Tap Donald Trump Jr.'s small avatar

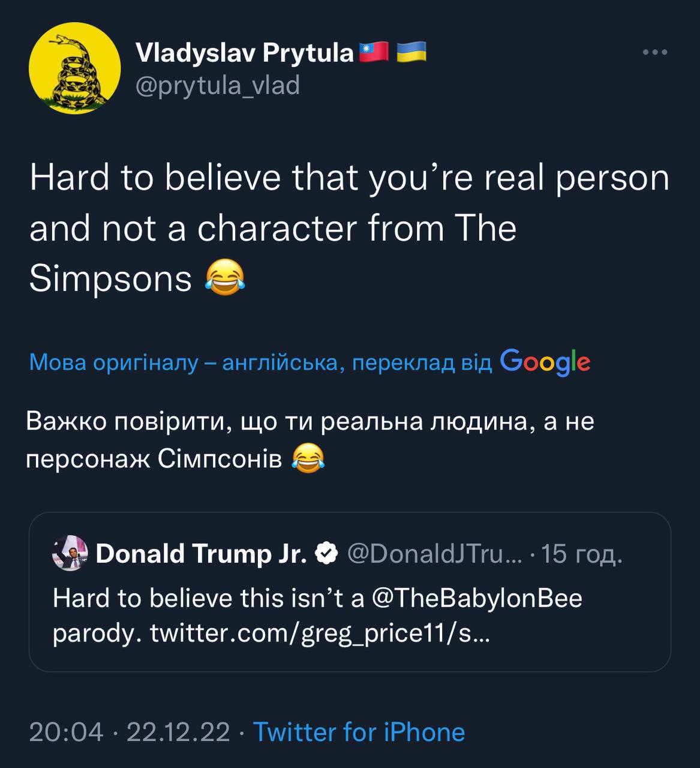[x=70, y=553]
